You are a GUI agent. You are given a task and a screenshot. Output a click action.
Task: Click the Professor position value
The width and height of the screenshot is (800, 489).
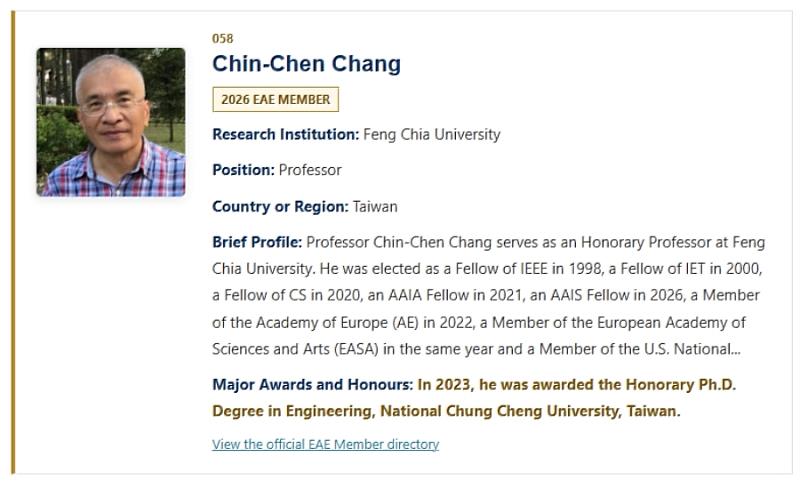coord(310,170)
